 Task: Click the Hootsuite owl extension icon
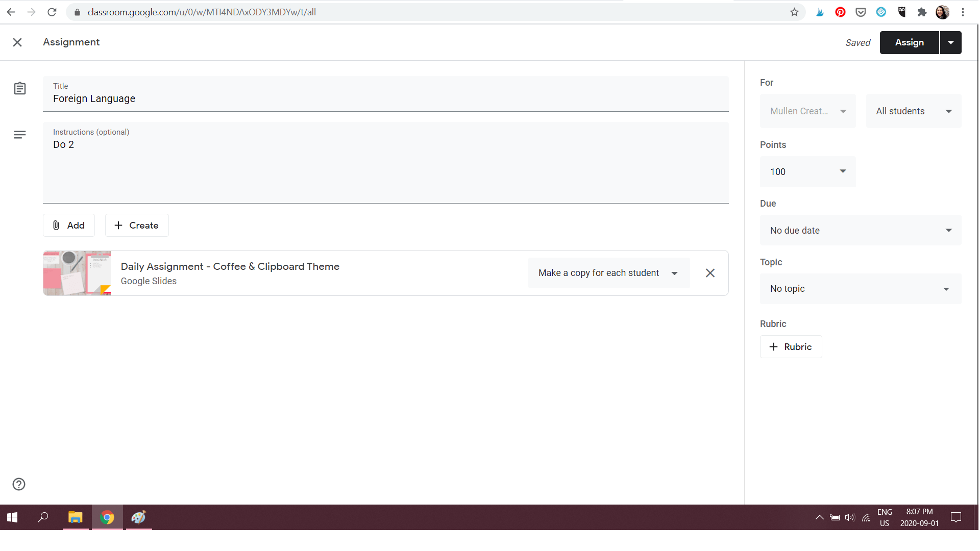point(901,12)
